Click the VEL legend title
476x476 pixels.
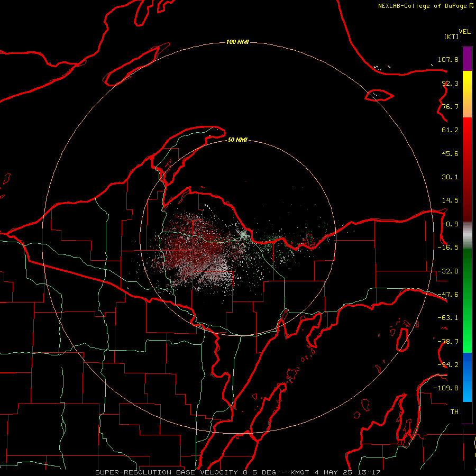click(x=464, y=32)
